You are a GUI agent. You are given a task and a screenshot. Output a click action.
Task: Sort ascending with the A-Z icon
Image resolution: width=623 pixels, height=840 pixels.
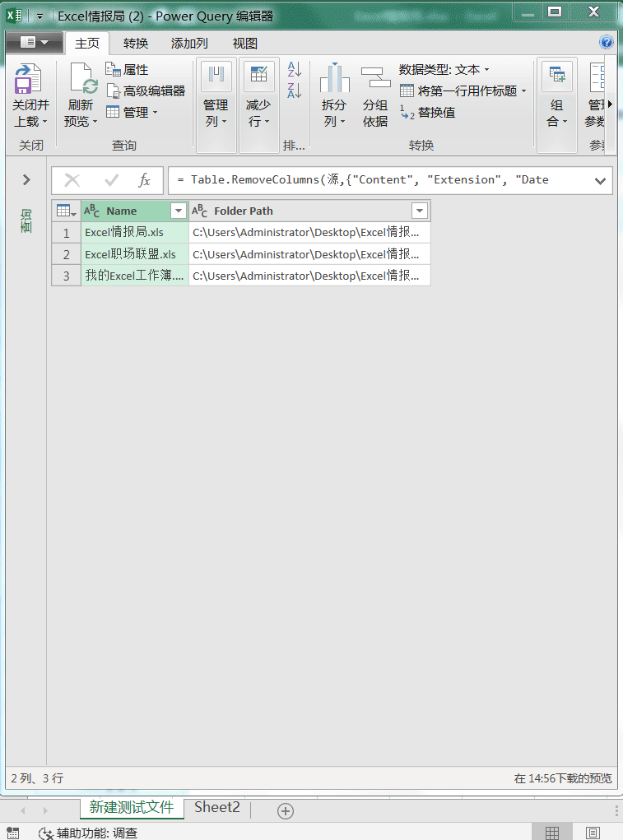pos(295,69)
